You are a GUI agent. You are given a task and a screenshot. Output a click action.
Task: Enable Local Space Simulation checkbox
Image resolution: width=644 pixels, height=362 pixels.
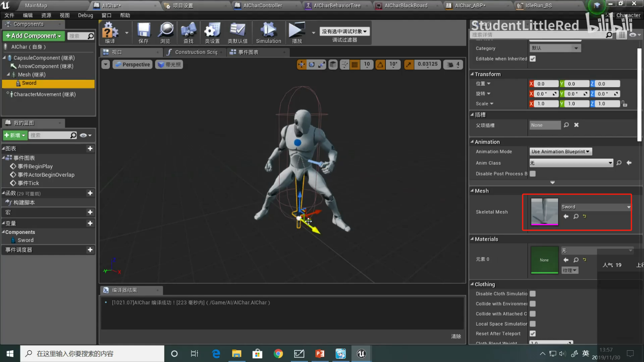[x=533, y=323]
